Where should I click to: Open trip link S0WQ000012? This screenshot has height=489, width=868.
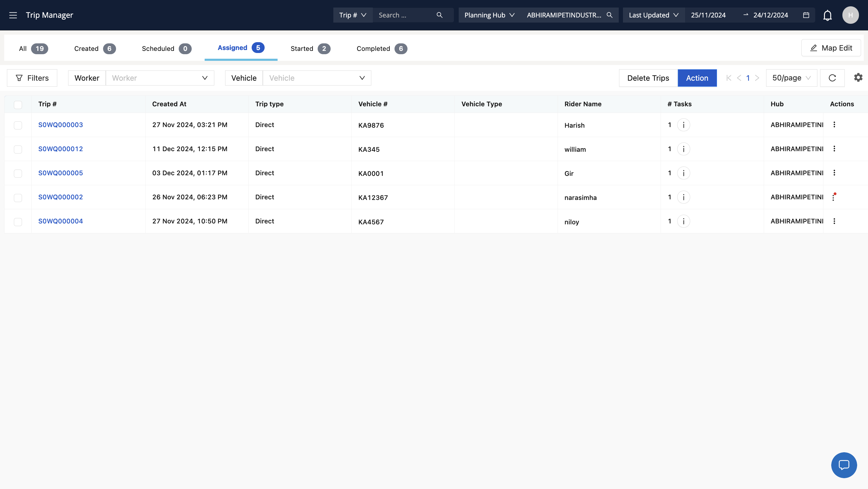coord(61,149)
